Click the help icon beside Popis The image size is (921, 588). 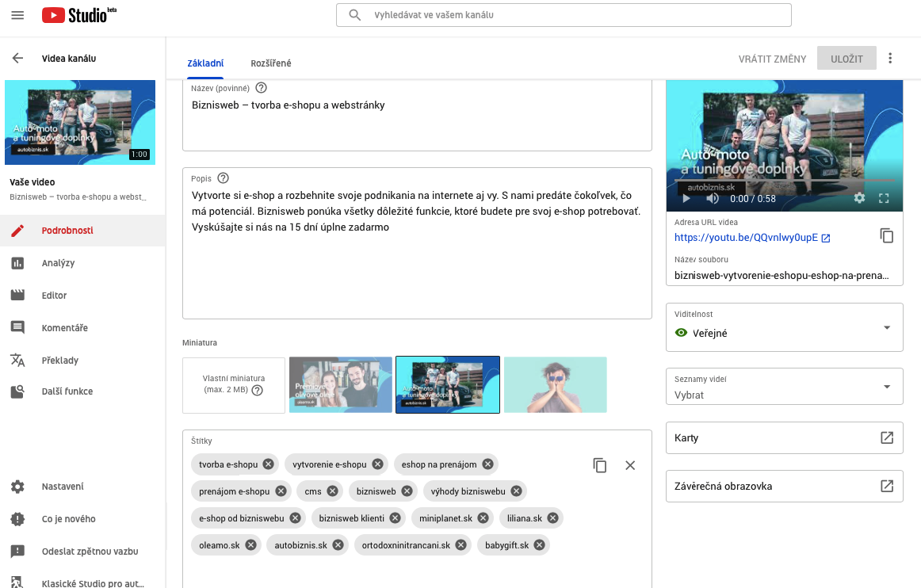(x=223, y=178)
